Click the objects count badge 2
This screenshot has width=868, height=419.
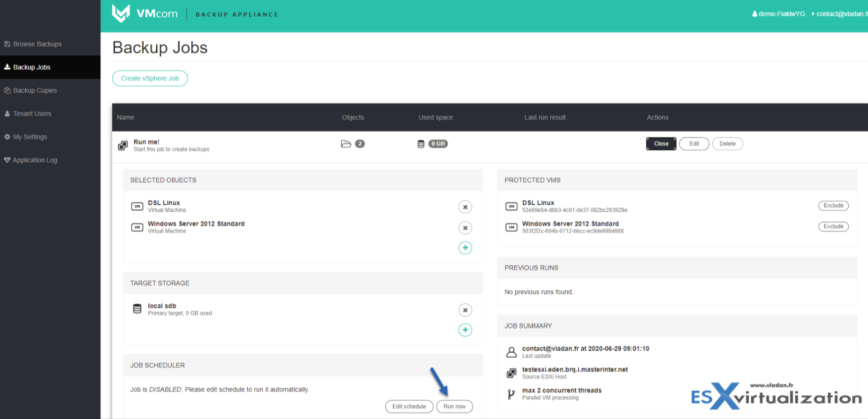coord(360,144)
